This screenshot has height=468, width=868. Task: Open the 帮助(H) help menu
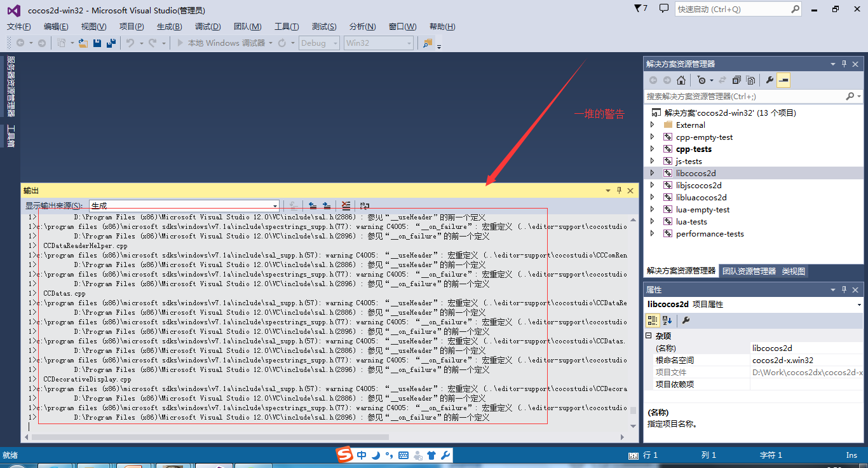pos(442,27)
